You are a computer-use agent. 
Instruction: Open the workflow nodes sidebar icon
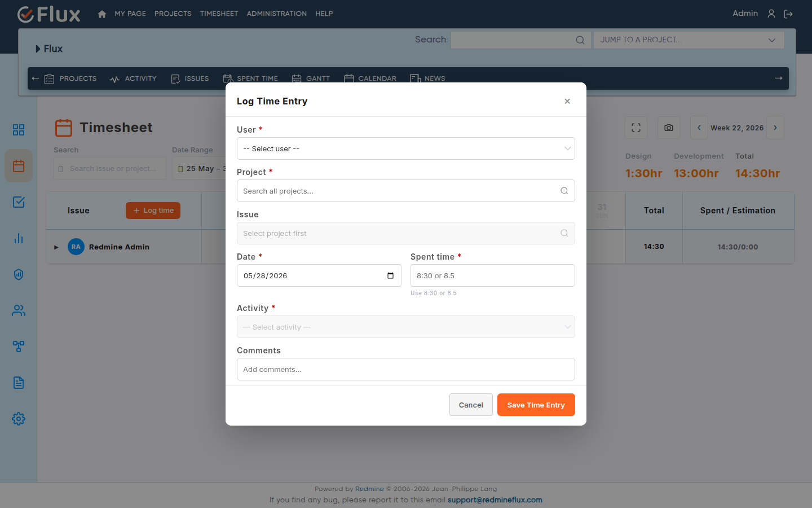[x=19, y=347]
